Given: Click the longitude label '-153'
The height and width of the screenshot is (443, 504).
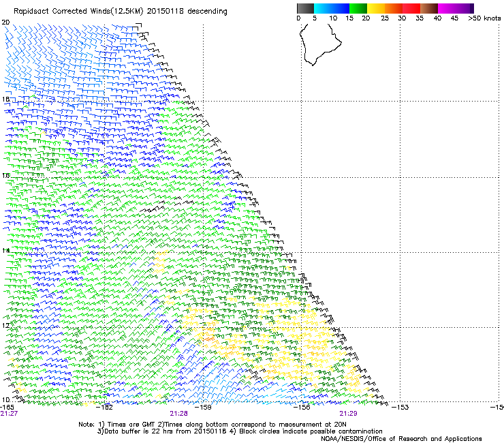Looking at the screenshot, I should tap(400, 408).
